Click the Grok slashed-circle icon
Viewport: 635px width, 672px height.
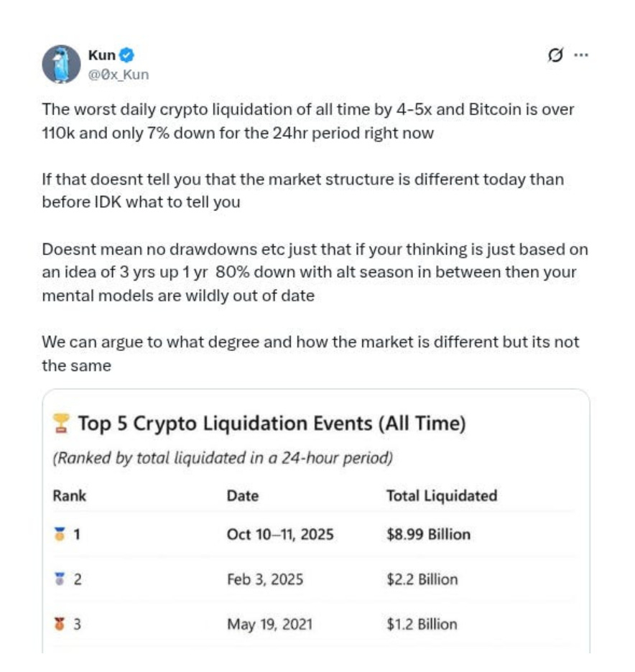point(555,55)
